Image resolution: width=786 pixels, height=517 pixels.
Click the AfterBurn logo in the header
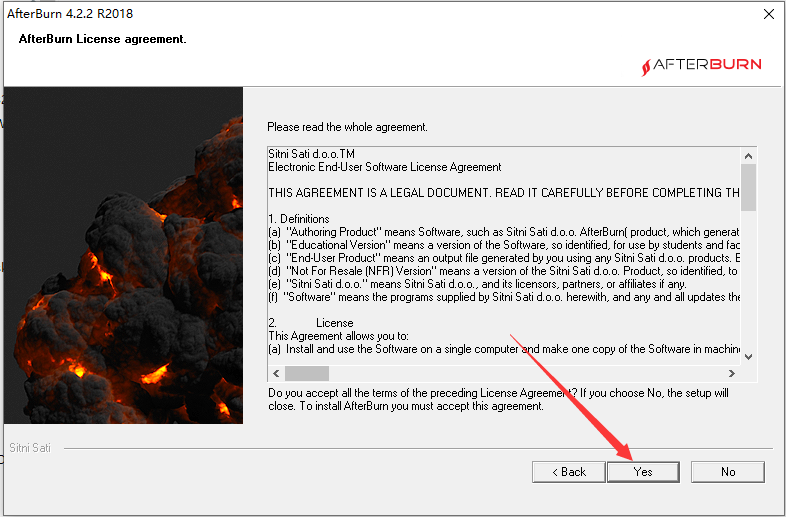coord(701,65)
